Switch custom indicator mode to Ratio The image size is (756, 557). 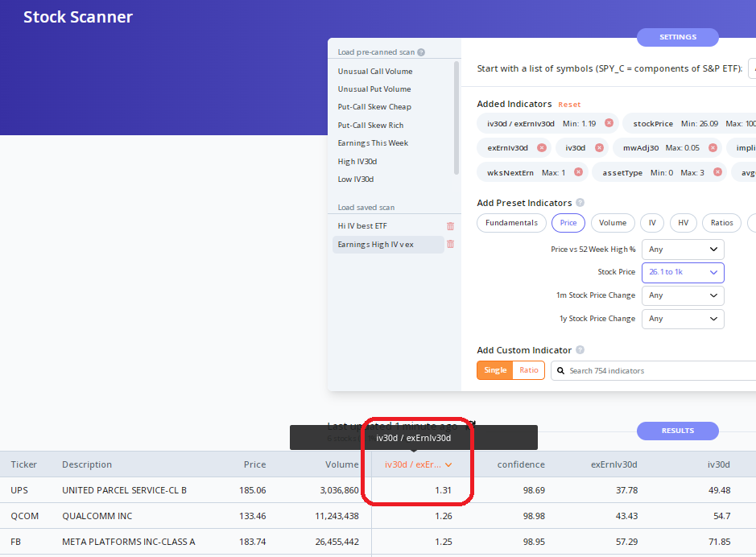(x=529, y=370)
